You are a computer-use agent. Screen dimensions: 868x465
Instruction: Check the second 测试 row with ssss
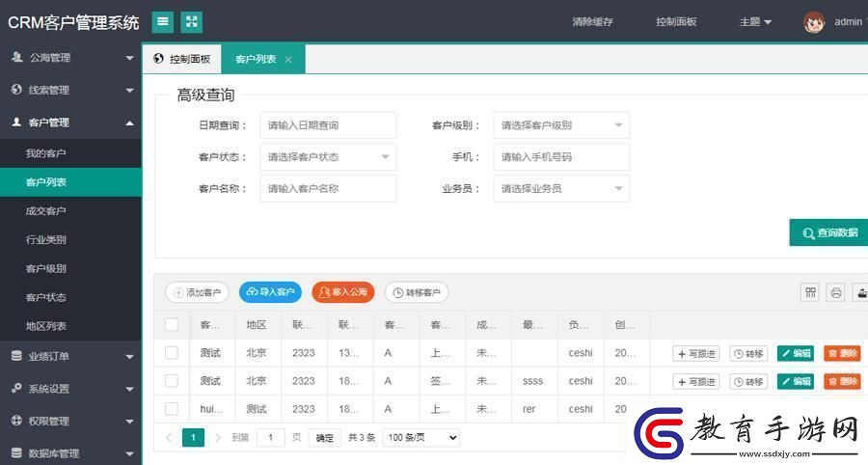pos(172,381)
